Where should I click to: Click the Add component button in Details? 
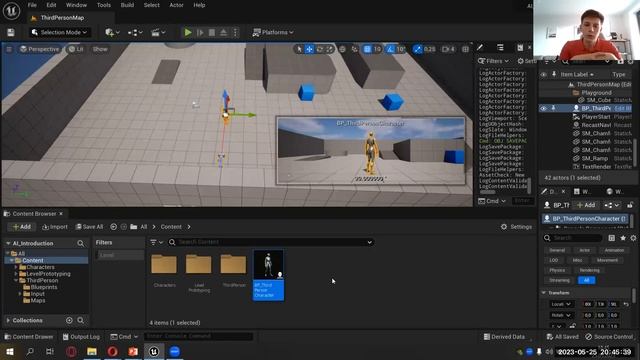tap(586, 205)
